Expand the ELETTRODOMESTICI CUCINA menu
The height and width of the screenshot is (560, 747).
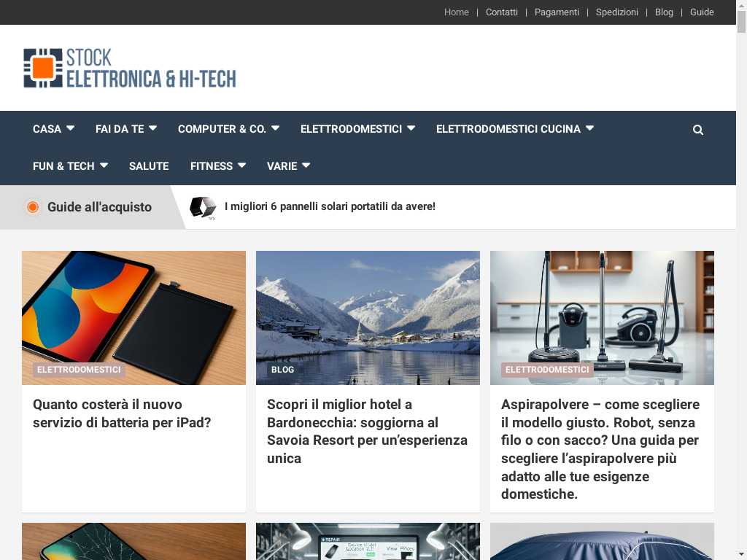point(514,129)
